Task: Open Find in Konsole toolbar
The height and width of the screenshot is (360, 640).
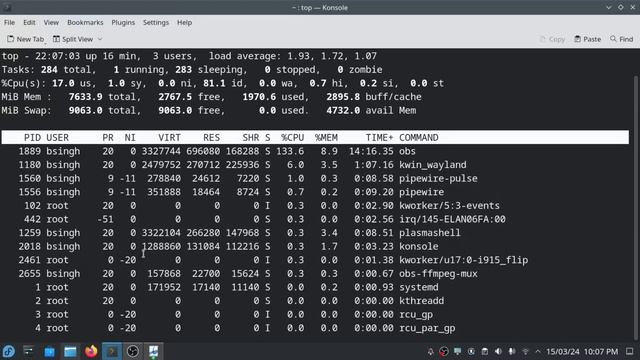Action: (x=621, y=39)
